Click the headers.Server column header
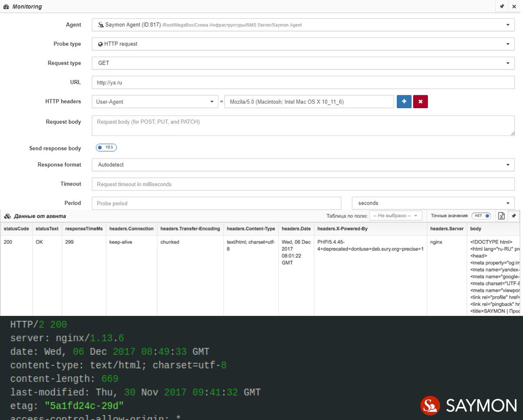The width and height of the screenshot is (523, 420). click(x=447, y=229)
